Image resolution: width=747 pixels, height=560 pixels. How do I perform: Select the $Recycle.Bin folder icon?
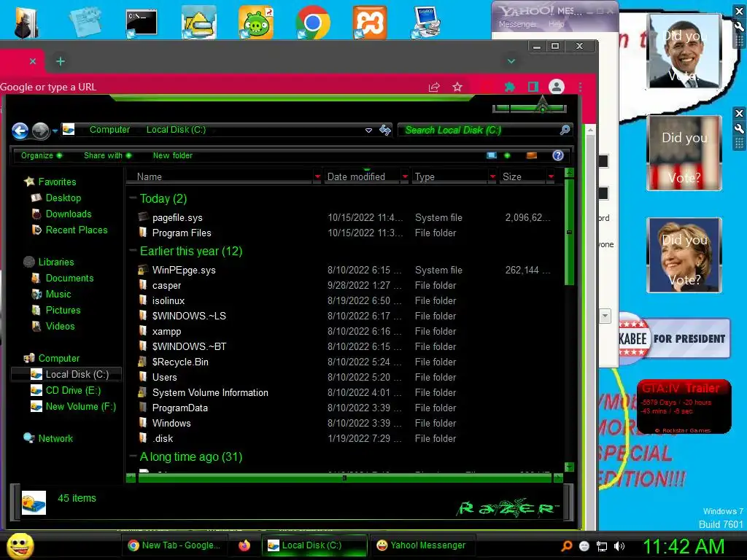click(142, 362)
